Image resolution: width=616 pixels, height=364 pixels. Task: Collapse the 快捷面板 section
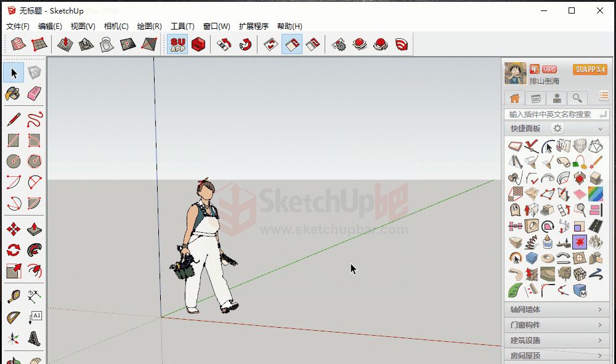pos(599,129)
